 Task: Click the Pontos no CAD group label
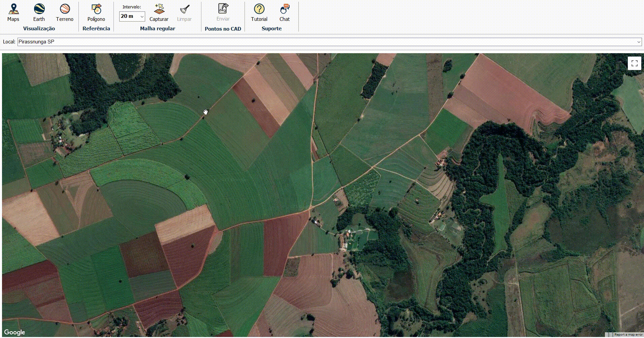click(x=223, y=29)
